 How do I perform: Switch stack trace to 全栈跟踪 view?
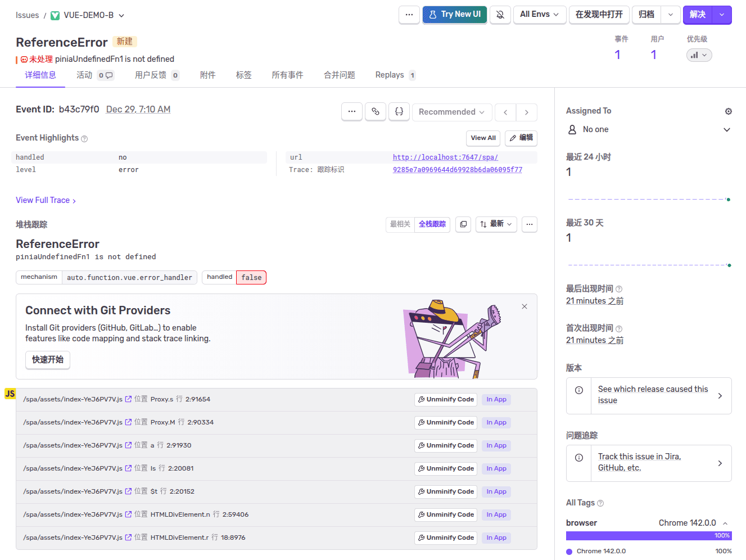pos(432,224)
